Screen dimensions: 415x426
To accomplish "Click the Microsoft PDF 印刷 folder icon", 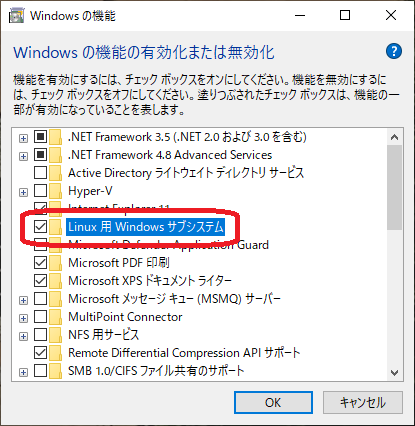I will point(55,263).
